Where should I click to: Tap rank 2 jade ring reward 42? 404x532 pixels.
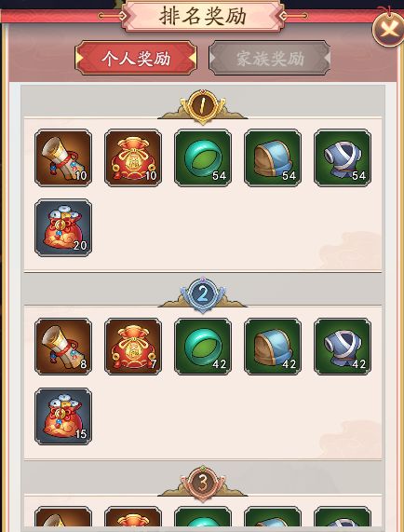203,347
